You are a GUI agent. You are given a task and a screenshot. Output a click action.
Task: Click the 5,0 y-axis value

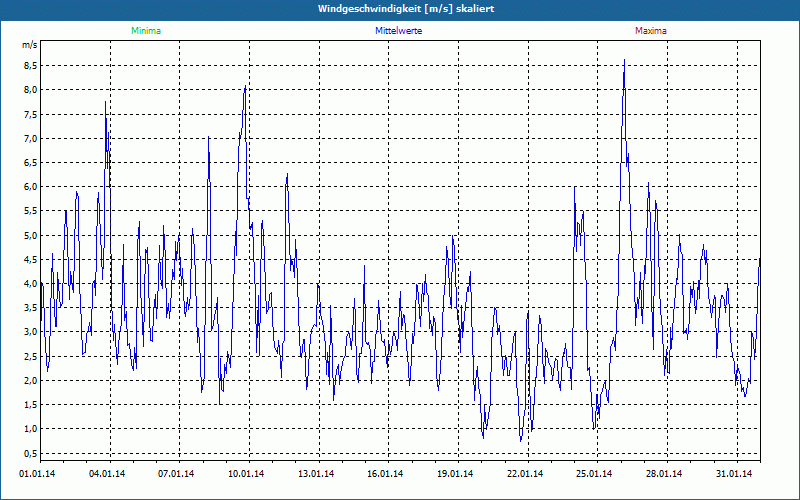pyautogui.click(x=31, y=235)
